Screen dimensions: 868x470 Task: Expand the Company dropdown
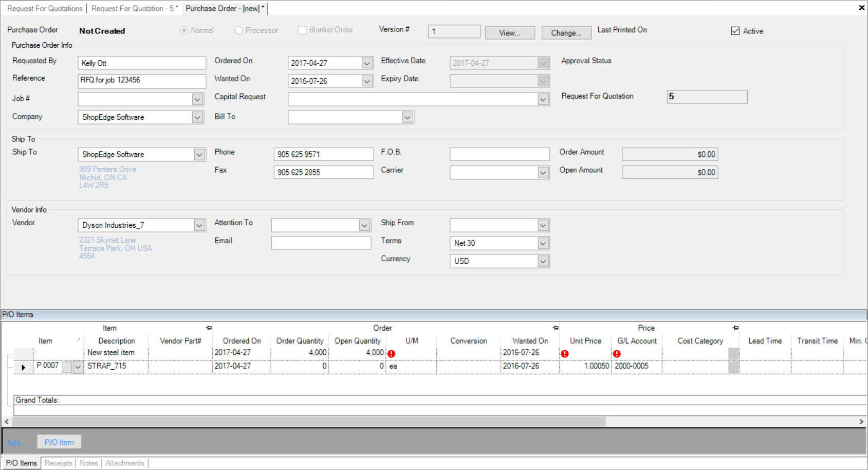click(x=197, y=117)
